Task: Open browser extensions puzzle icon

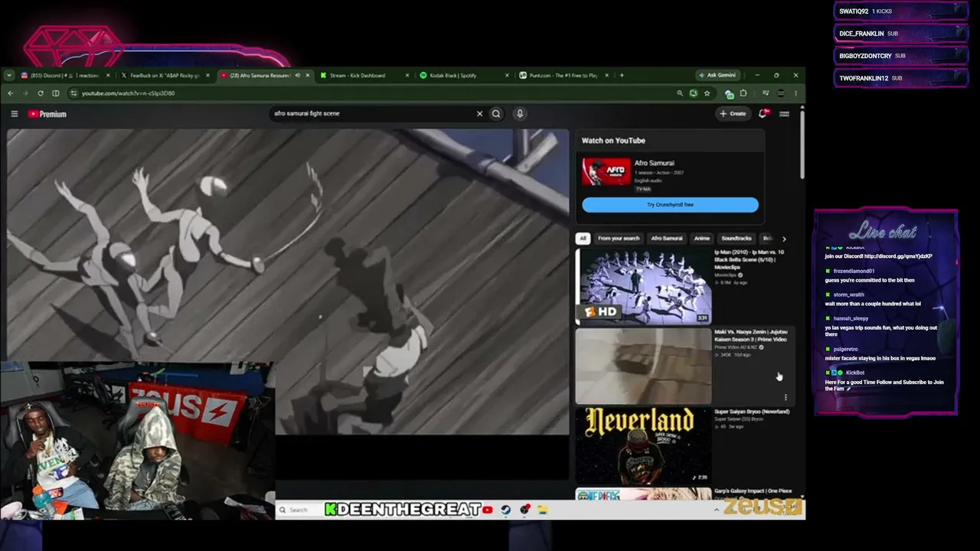Action: click(743, 93)
